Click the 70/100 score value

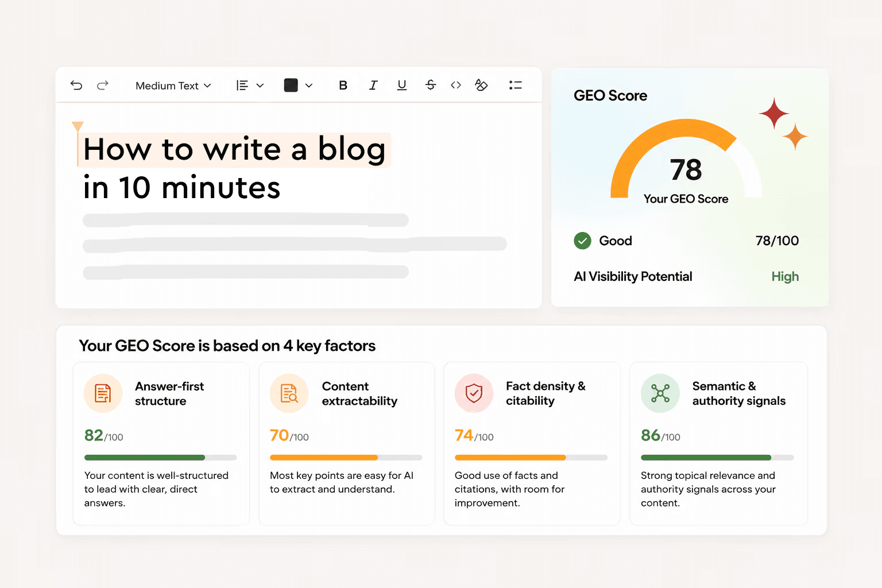pyautogui.click(x=289, y=436)
